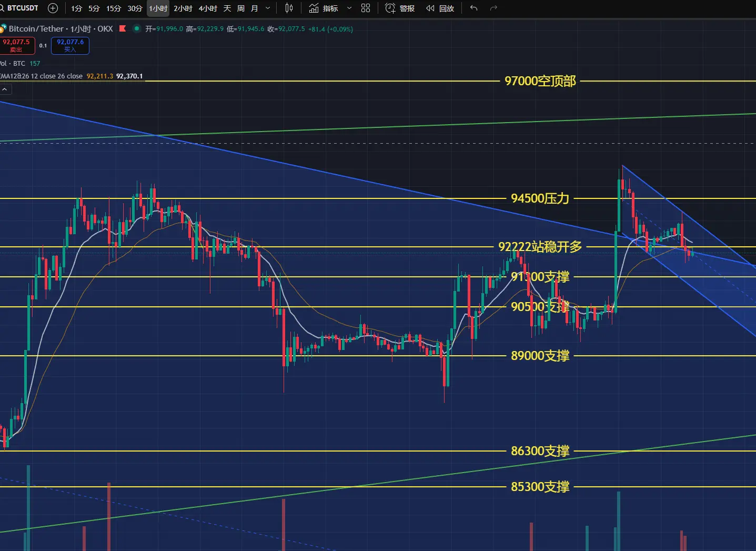Click the 0.1 order quantity field
The width and height of the screenshot is (756, 551).
[43, 46]
